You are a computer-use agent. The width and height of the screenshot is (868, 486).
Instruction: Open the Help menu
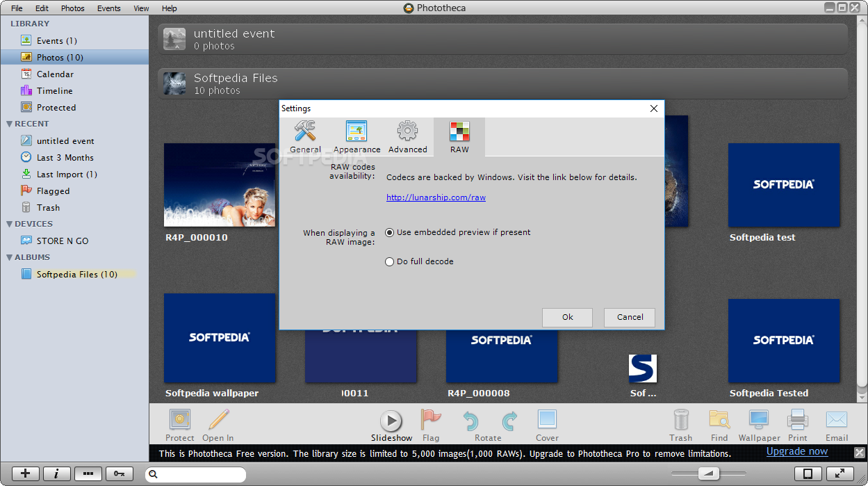[169, 8]
